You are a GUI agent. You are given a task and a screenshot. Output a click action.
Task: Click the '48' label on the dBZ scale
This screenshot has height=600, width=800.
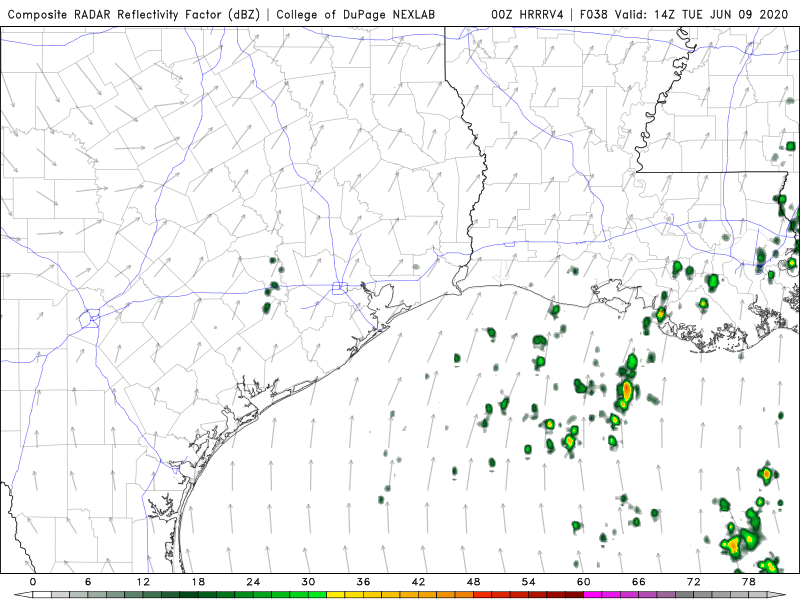[x=473, y=582]
